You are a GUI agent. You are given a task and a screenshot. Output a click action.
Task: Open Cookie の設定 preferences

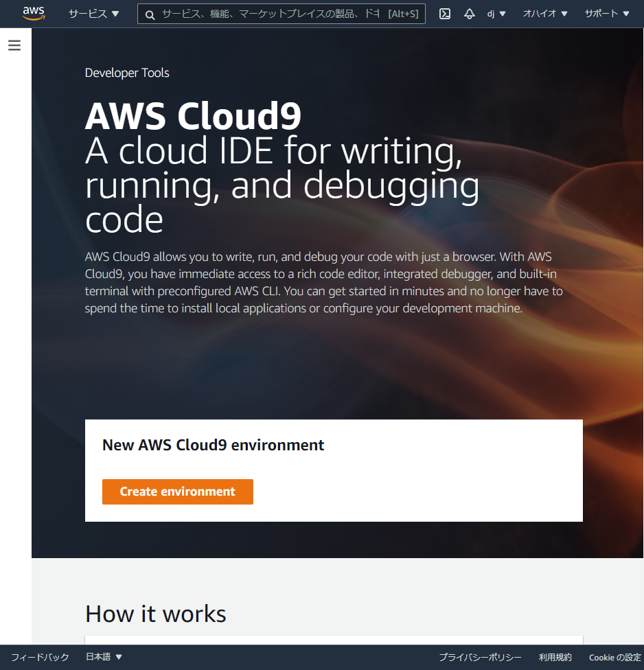tap(615, 657)
